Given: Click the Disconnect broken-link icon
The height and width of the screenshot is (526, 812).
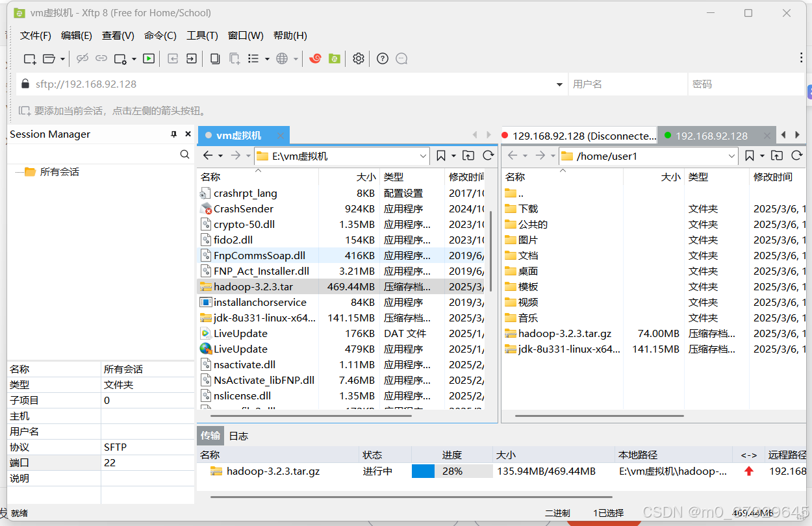Looking at the screenshot, I should [x=82, y=58].
